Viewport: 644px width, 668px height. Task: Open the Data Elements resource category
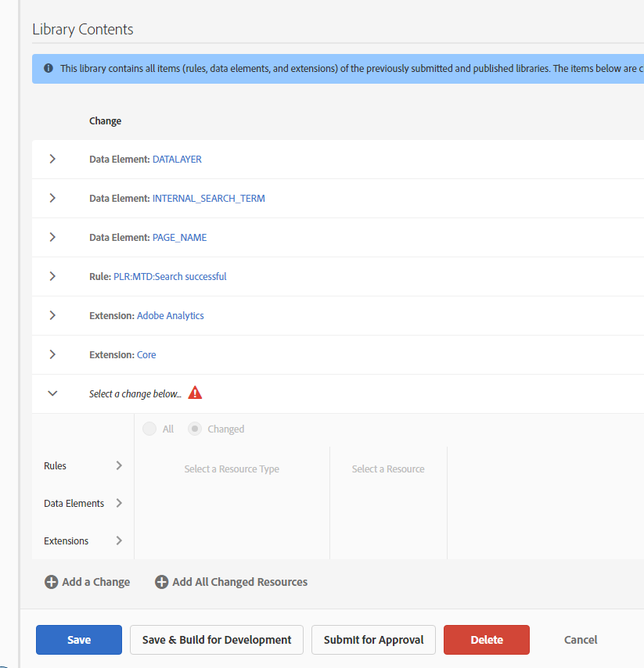(x=83, y=503)
